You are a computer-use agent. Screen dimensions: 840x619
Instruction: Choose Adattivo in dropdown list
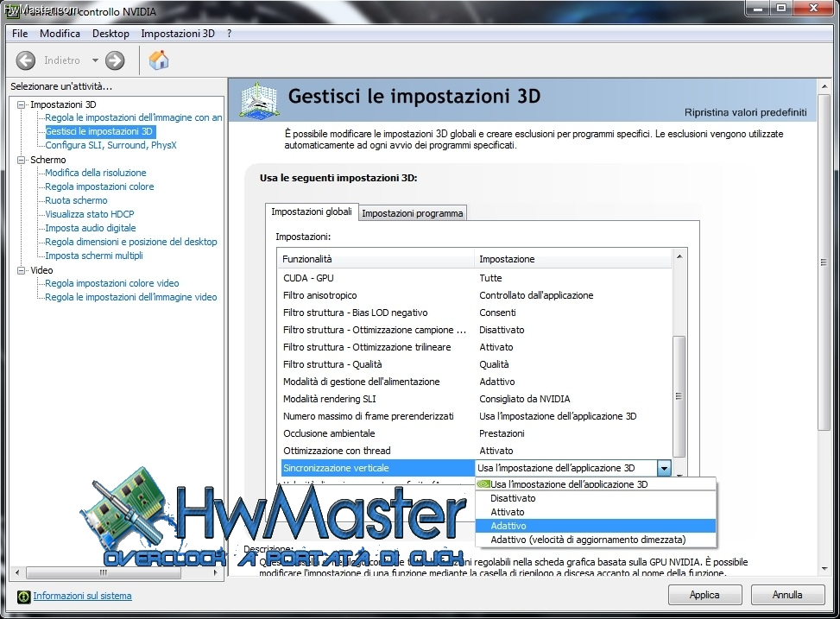pos(596,526)
